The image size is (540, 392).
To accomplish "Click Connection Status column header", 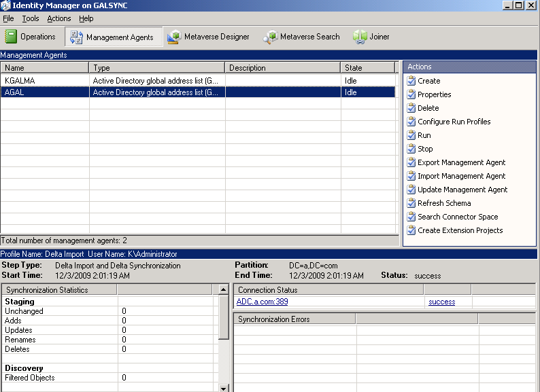I will pyautogui.click(x=328, y=290).
